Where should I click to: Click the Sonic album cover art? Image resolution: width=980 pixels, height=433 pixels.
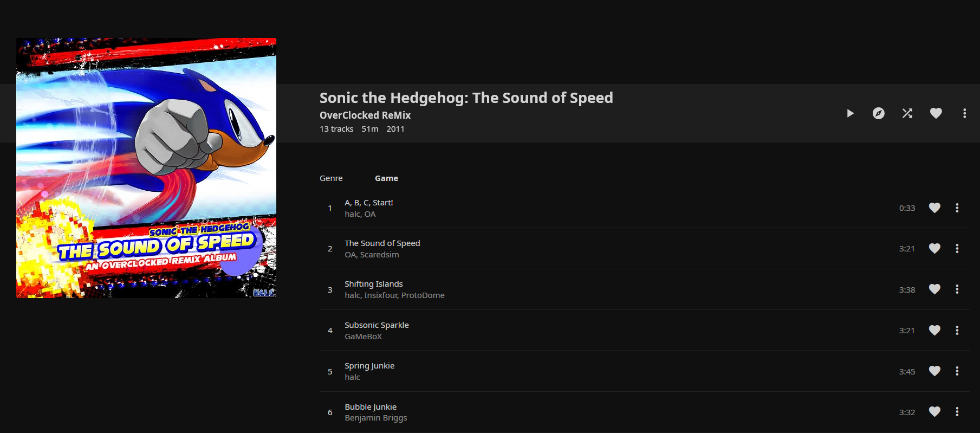146,168
